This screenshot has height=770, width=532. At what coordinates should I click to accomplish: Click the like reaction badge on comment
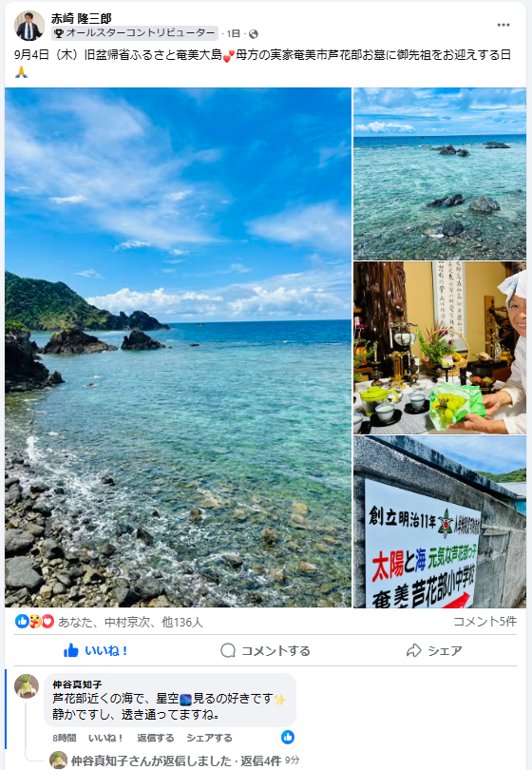(288, 737)
